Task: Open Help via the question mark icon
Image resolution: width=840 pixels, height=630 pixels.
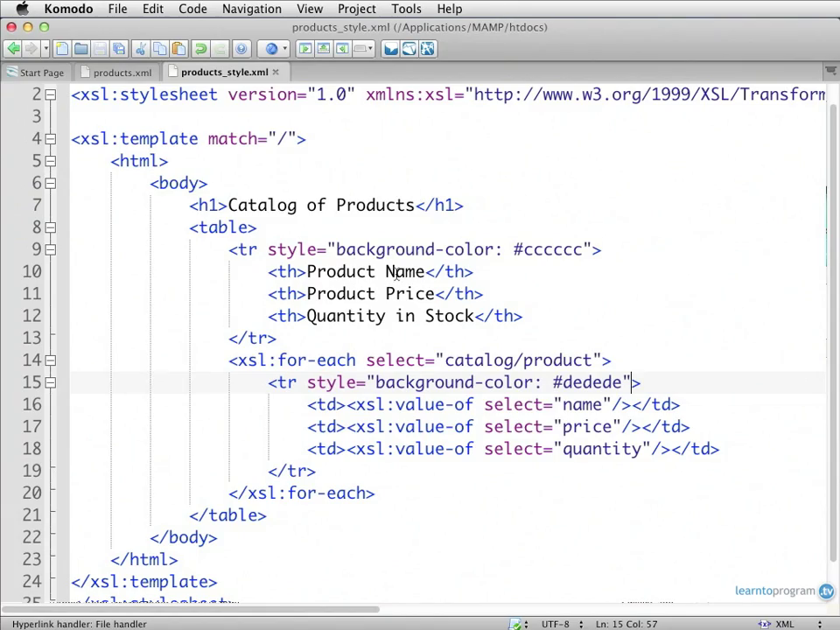Action: pyautogui.click(x=241, y=49)
